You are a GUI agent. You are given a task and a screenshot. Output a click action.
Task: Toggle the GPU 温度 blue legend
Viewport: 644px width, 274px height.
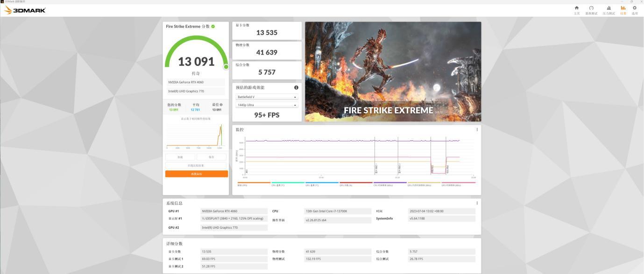pos(322,184)
